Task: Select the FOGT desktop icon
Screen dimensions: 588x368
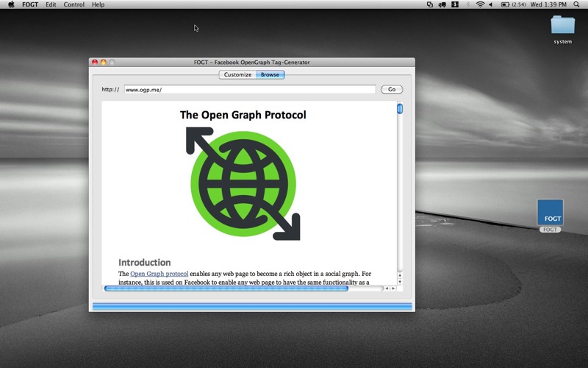Action: pos(550,216)
